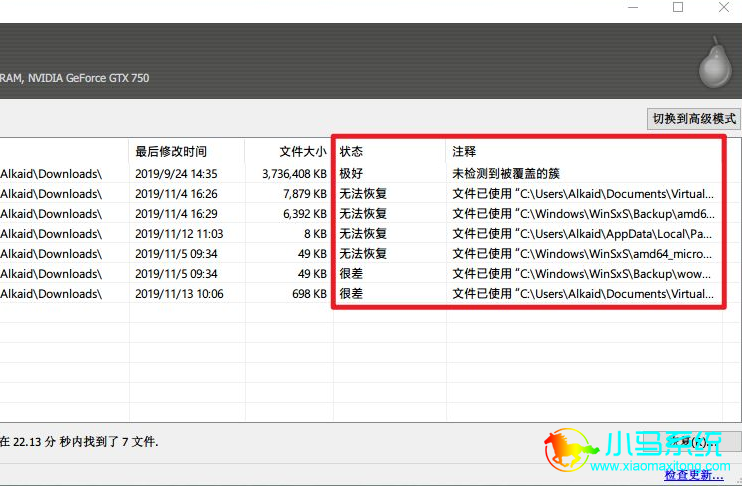Minimize the Recuva window
Screen dimensions: 742x486
tap(633, 8)
